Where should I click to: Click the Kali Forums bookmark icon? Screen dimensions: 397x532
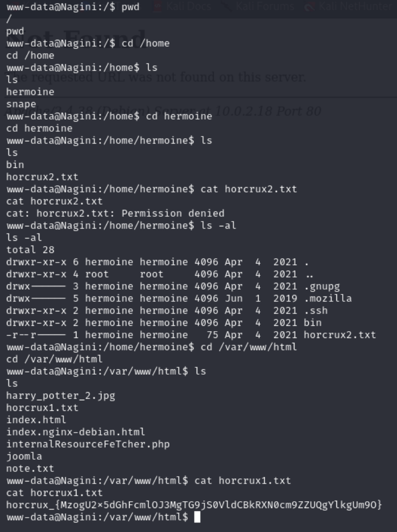pyautogui.click(x=225, y=6)
